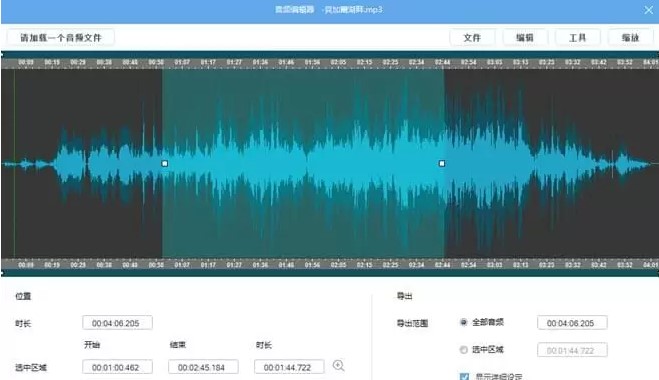This screenshot has width=659, height=380.
Task: Select the 选中区域 export range radio button
Action: click(464, 350)
